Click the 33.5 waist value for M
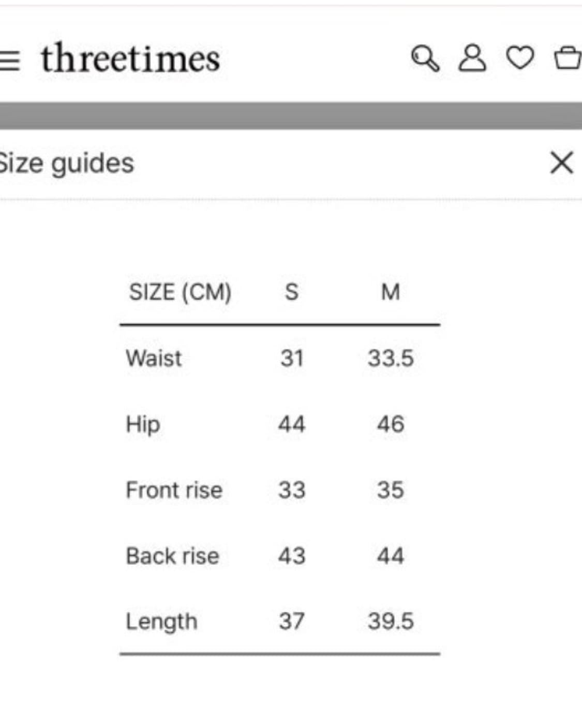 click(x=391, y=358)
